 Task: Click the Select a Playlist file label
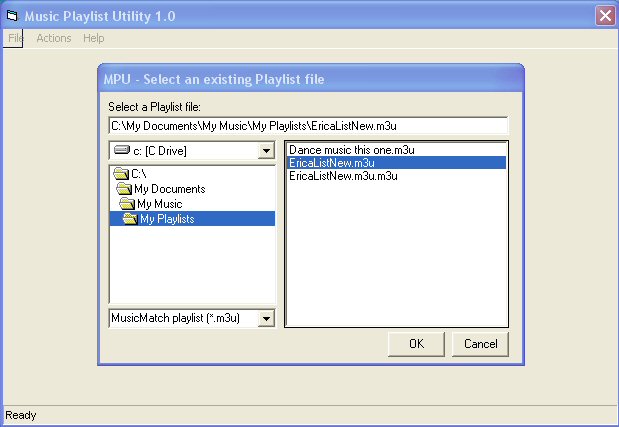[x=154, y=107]
